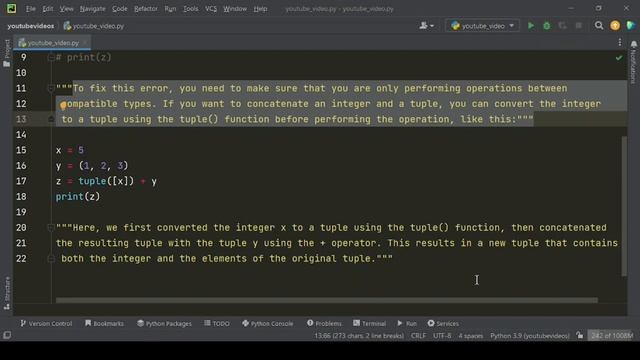Click the vertical editor scrollbar
Viewport: 640px width, 360px height.
624,206
